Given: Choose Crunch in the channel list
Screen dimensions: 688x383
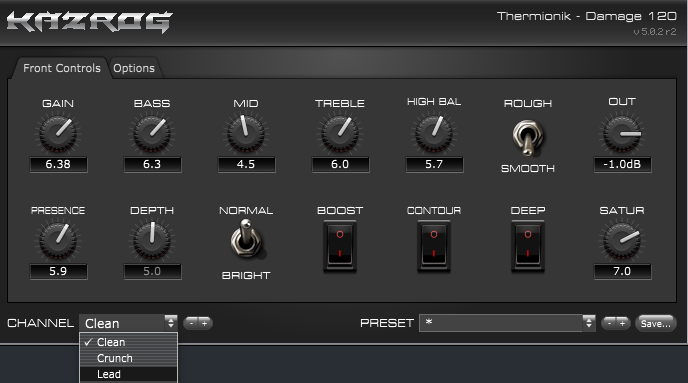Looking at the screenshot, I should click(x=129, y=358).
